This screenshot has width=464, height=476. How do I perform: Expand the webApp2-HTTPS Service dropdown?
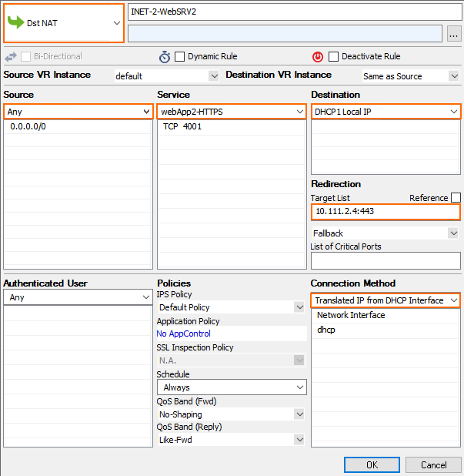(232, 112)
